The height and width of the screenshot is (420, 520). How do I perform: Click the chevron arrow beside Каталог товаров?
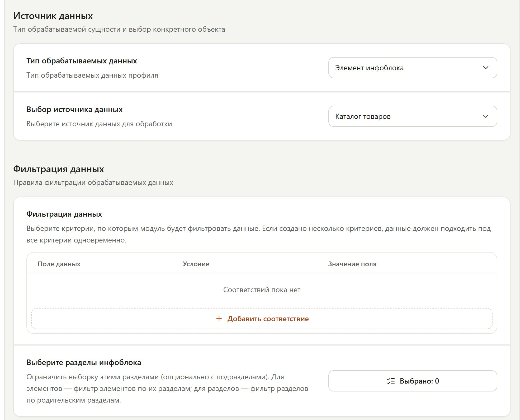485,116
